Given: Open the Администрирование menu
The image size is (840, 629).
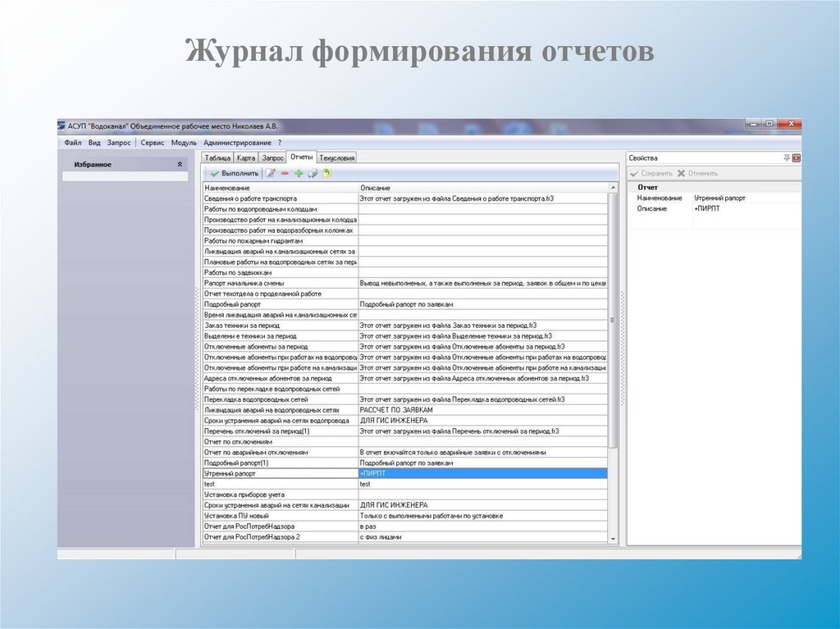Looking at the screenshot, I should (237, 143).
